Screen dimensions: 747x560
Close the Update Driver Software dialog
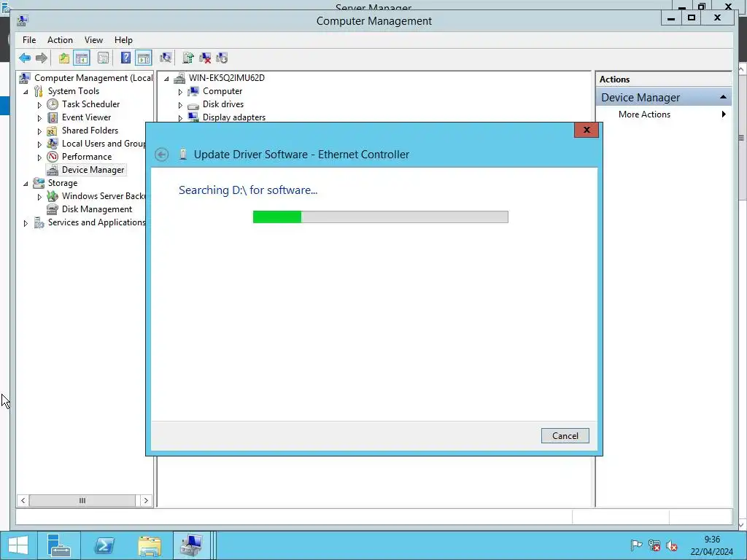pyautogui.click(x=586, y=130)
